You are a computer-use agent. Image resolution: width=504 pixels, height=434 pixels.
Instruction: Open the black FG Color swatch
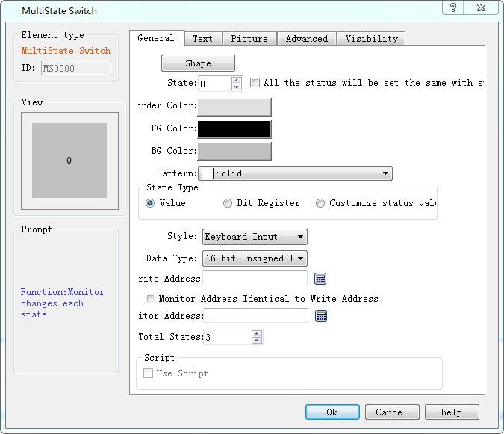click(234, 129)
